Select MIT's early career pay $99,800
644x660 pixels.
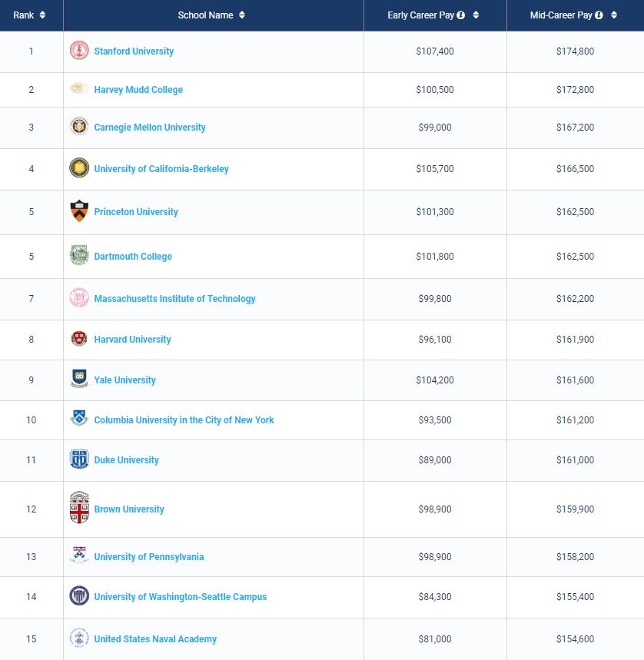click(x=435, y=298)
